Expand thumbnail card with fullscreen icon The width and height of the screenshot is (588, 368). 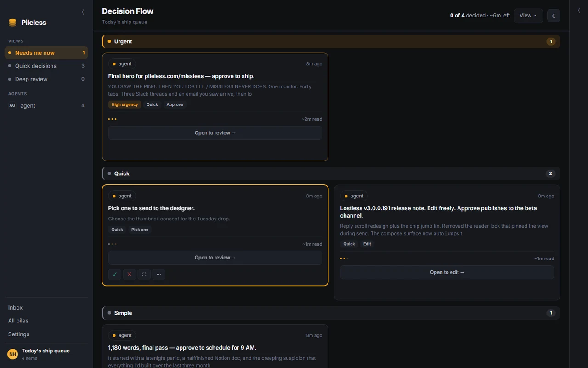click(144, 274)
